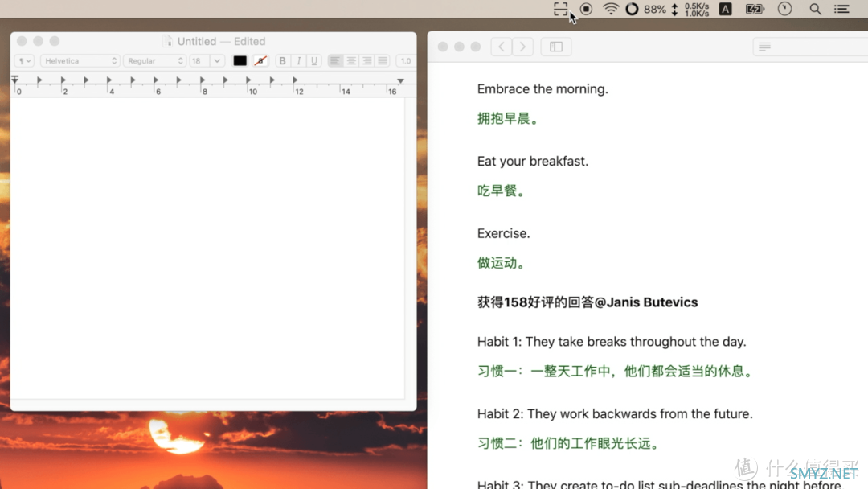Viewport: 868px width, 489px height.
Task: Click the battery charging icon
Action: pos(755,9)
